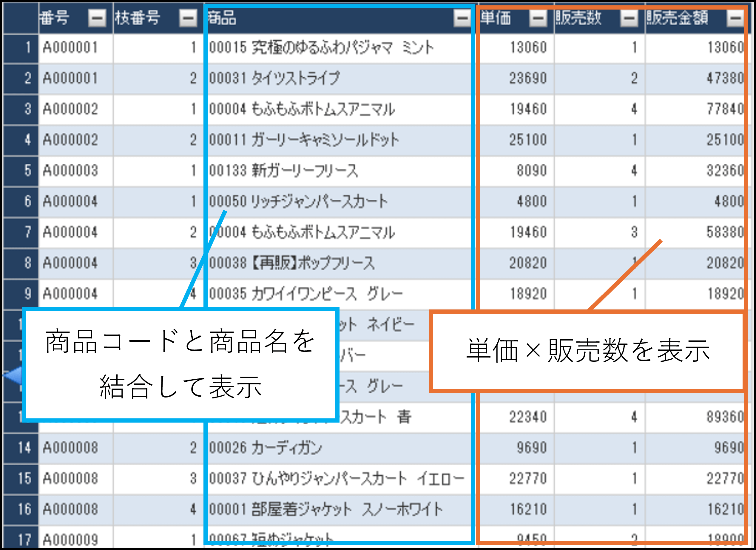Click the minus button on 販売数 column header

tap(629, 18)
